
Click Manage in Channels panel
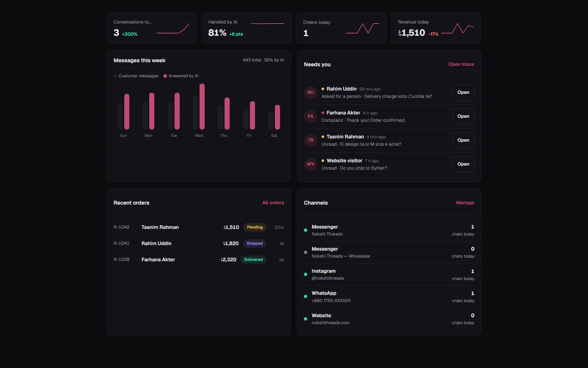pyautogui.click(x=465, y=203)
